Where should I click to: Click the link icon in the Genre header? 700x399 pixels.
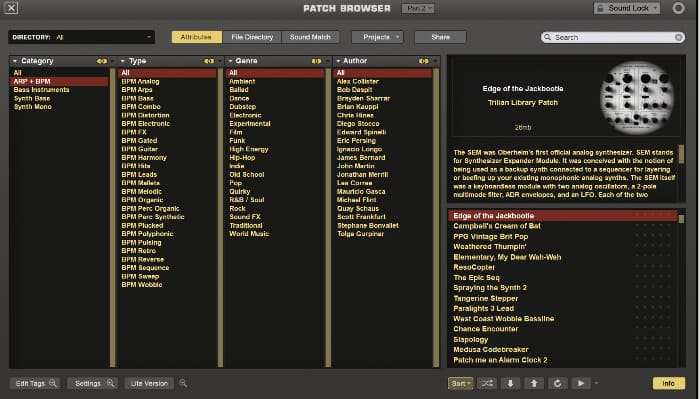317,61
